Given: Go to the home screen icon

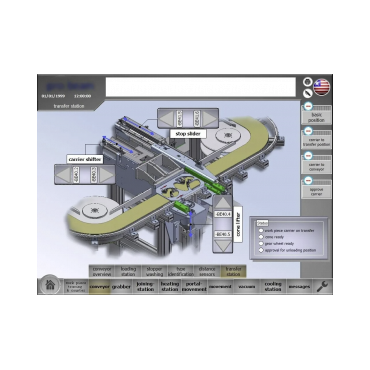Looking at the screenshot, I should point(50,285).
